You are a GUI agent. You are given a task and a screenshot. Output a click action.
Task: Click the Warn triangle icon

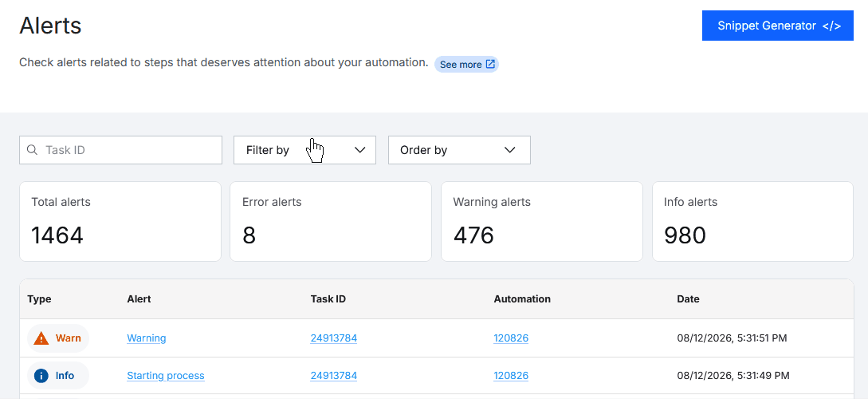point(41,338)
